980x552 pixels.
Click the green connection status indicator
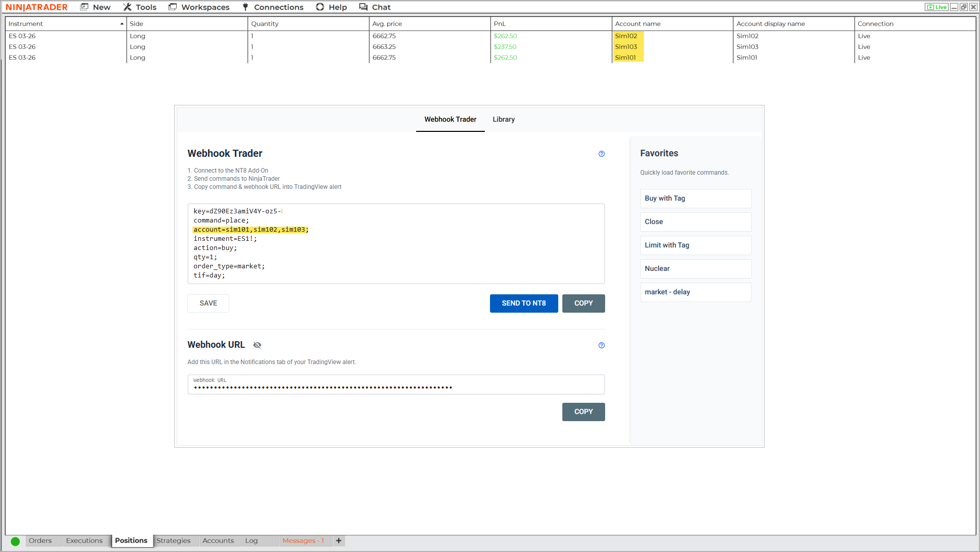pyautogui.click(x=15, y=541)
